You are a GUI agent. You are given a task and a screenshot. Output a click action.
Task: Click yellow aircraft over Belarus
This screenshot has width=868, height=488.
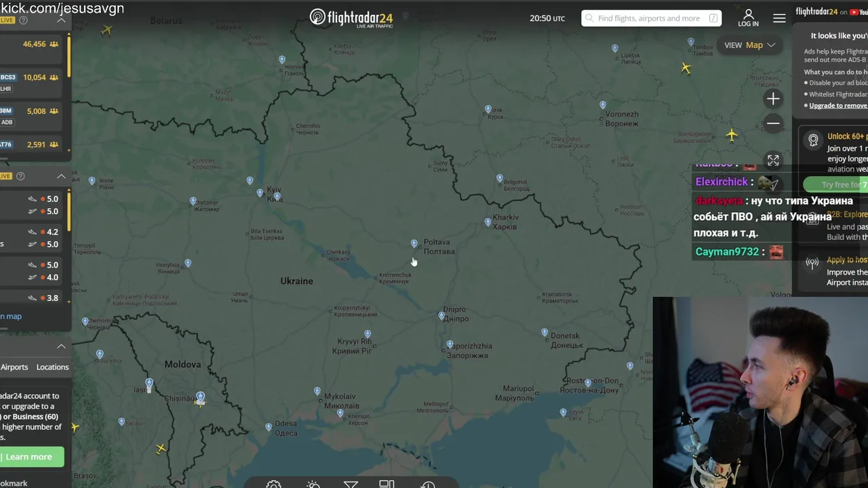(106, 30)
